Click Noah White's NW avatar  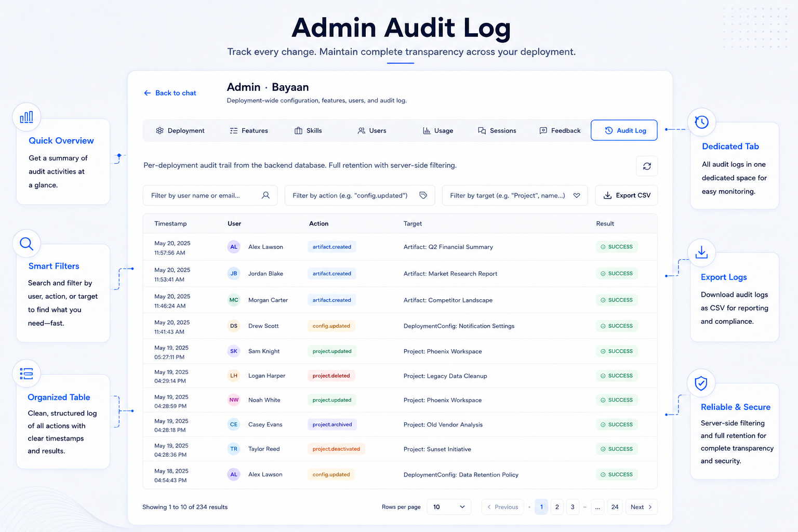[x=234, y=400]
